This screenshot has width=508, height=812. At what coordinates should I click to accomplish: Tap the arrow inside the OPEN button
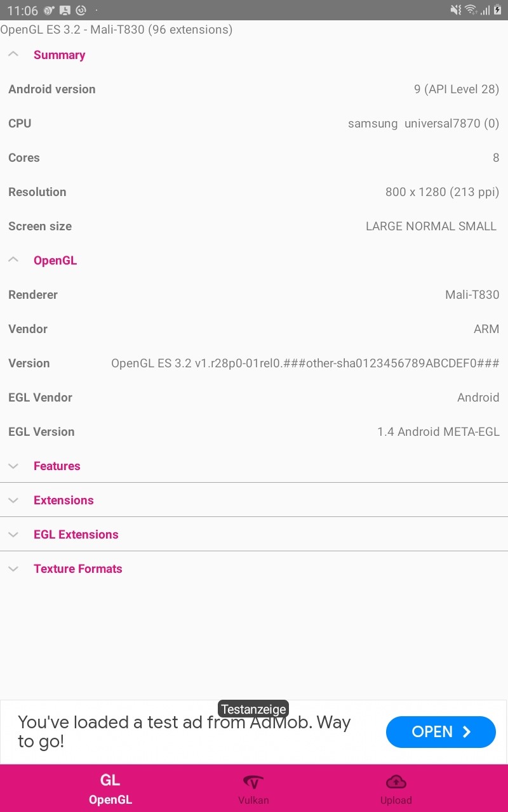(467, 731)
